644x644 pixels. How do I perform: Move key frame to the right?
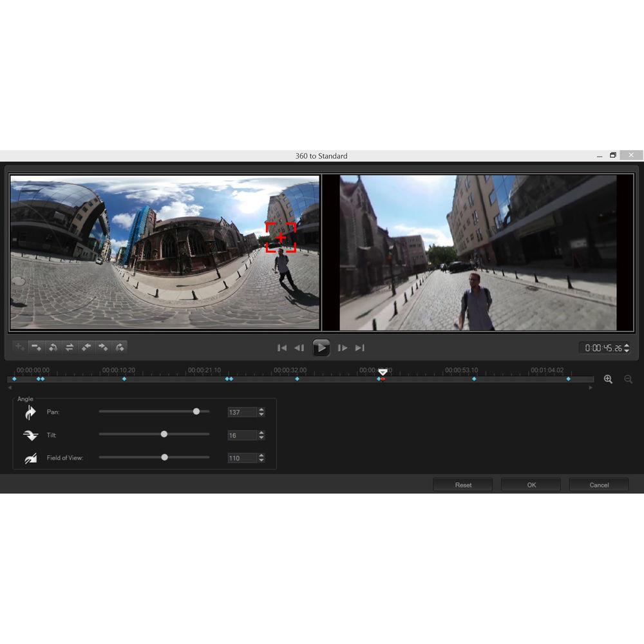pos(102,347)
